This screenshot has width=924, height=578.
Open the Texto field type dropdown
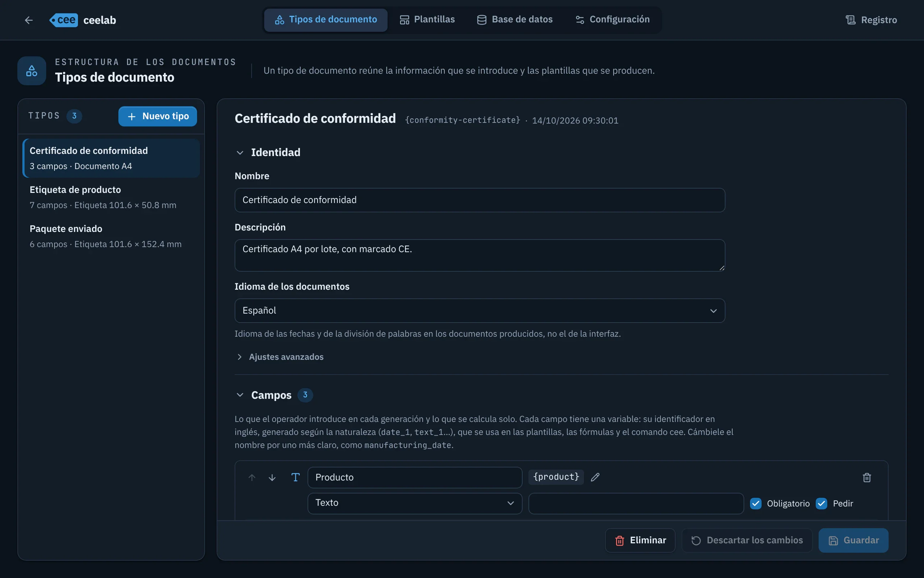[x=415, y=503]
